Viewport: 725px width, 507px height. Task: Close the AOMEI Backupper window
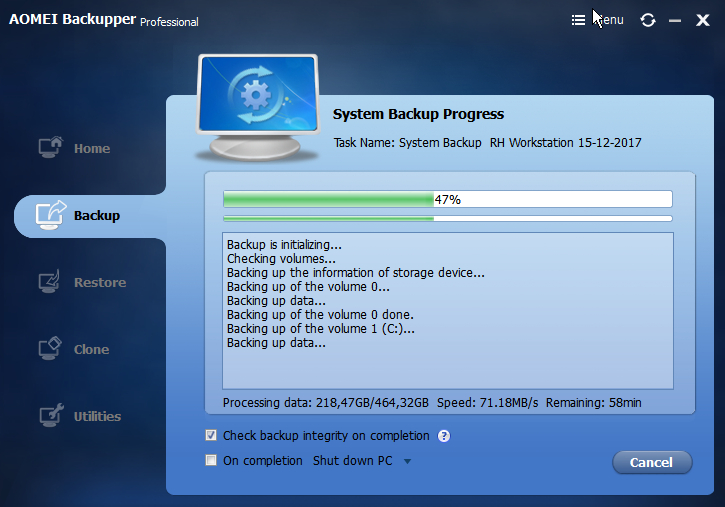click(x=703, y=20)
